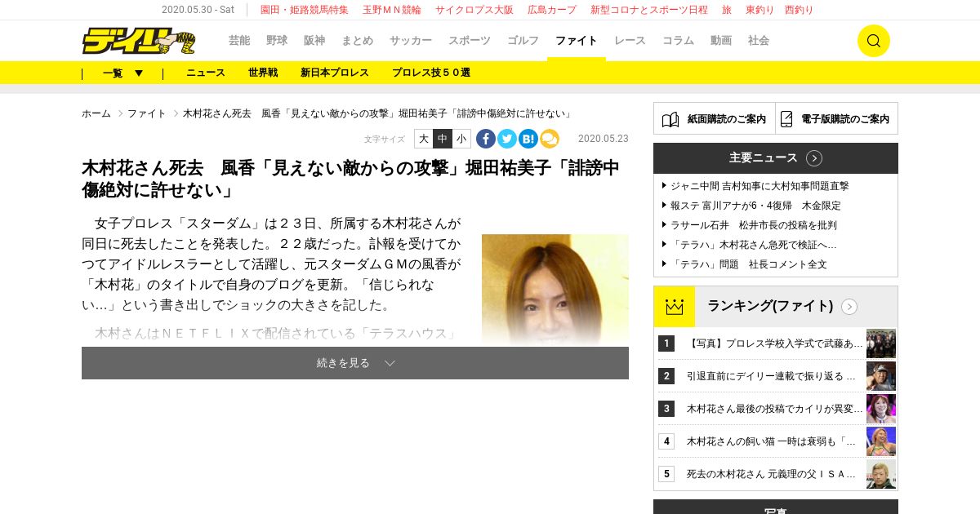This screenshot has height=514, width=980.
Task: Share article on Twitter icon
Action: point(507,139)
